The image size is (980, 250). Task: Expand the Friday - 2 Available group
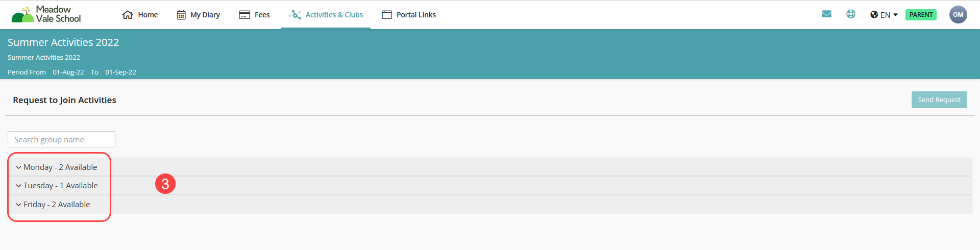pyautogui.click(x=490, y=204)
